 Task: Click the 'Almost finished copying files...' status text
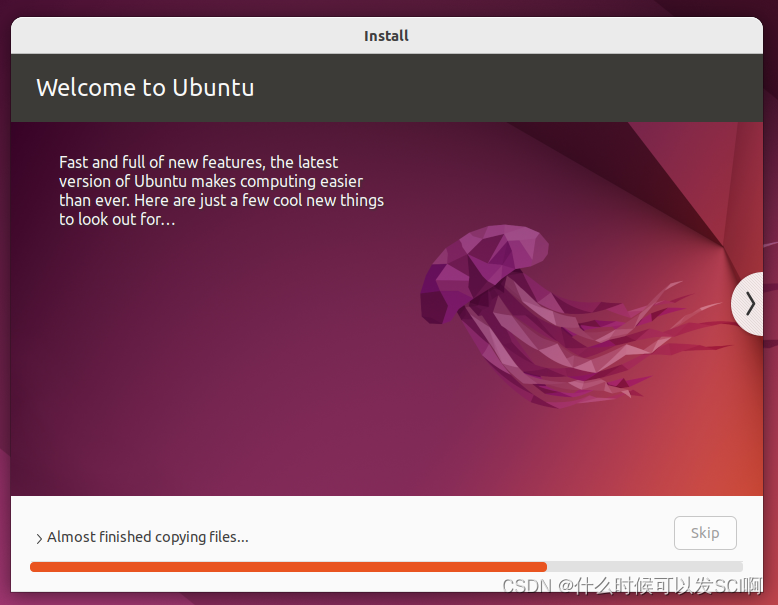point(147,537)
